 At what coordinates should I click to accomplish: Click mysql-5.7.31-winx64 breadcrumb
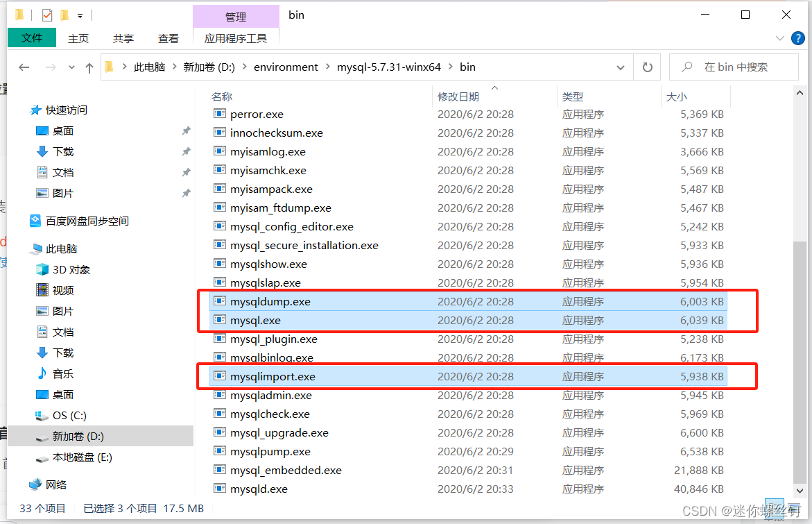389,67
